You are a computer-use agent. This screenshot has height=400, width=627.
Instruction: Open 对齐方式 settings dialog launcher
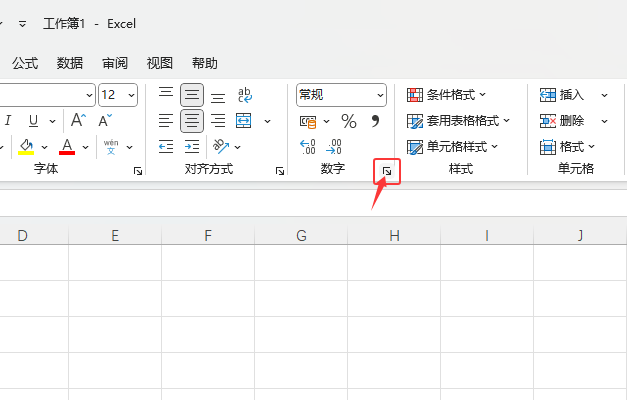280,172
